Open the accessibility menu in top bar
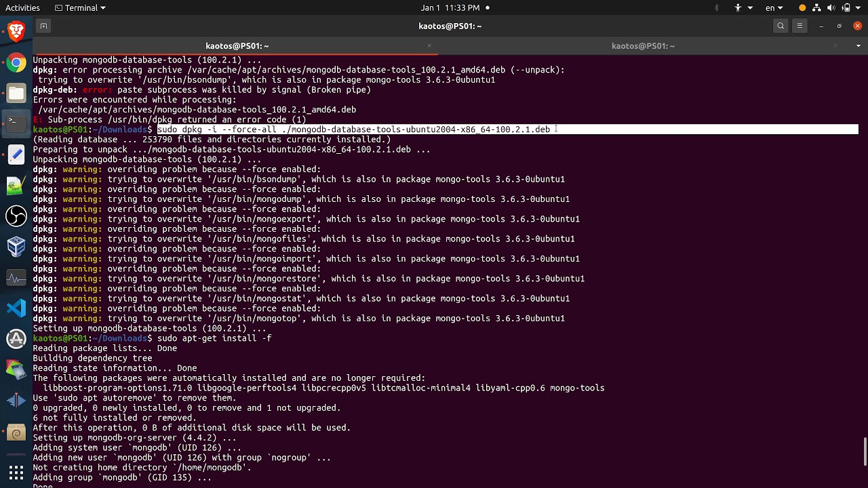 point(743,8)
